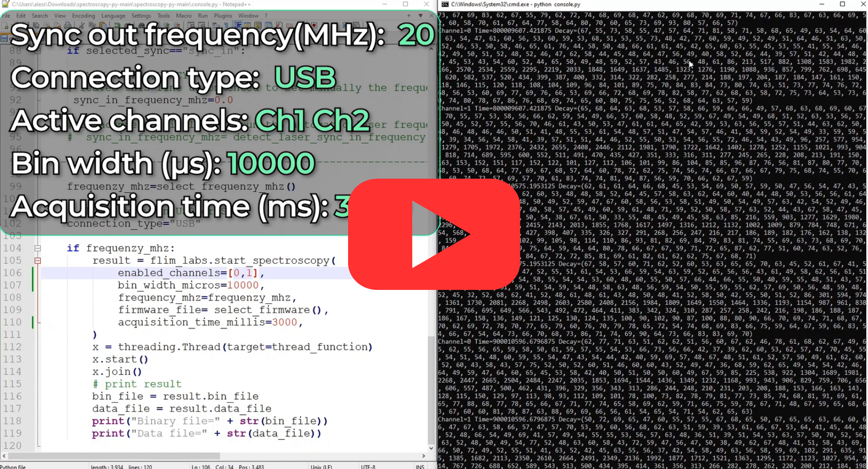Click the acquisition_time_millis=3000 line
The image size is (868, 469).
pos(210,322)
